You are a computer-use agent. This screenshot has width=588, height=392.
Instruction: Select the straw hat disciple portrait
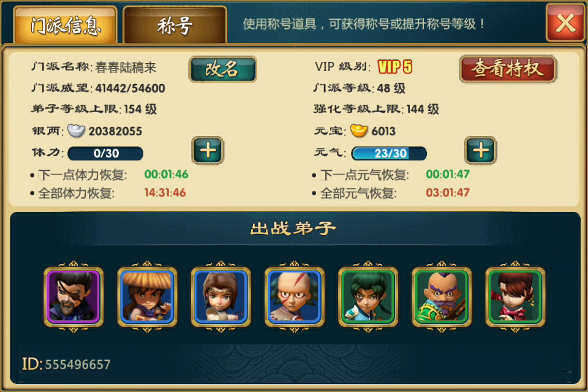tap(147, 296)
